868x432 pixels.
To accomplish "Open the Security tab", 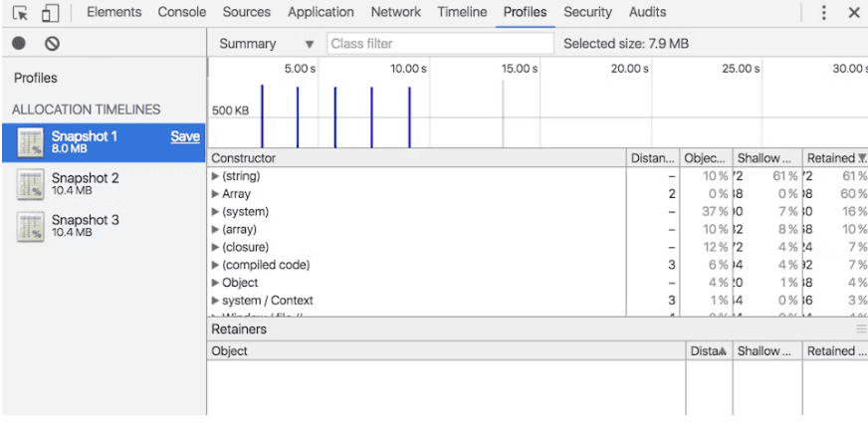I will [x=587, y=12].
